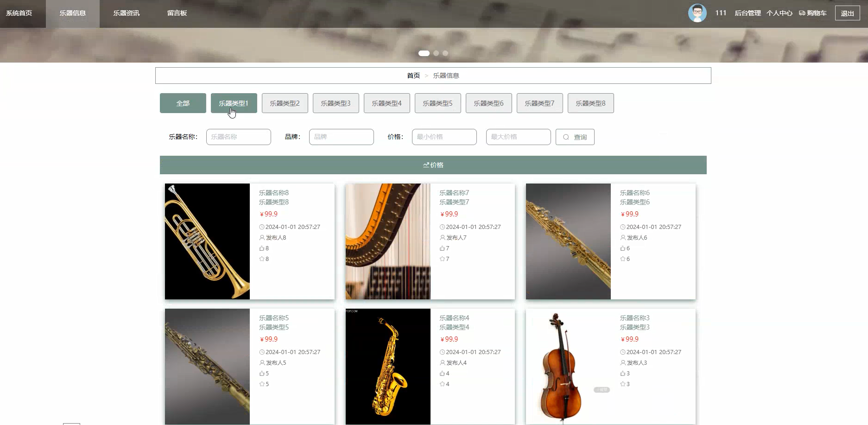Click the harp thumbnail on 乐器名称7 card
Screen dimensions: 868x425
pyautogui.click(x=387, y=241)
